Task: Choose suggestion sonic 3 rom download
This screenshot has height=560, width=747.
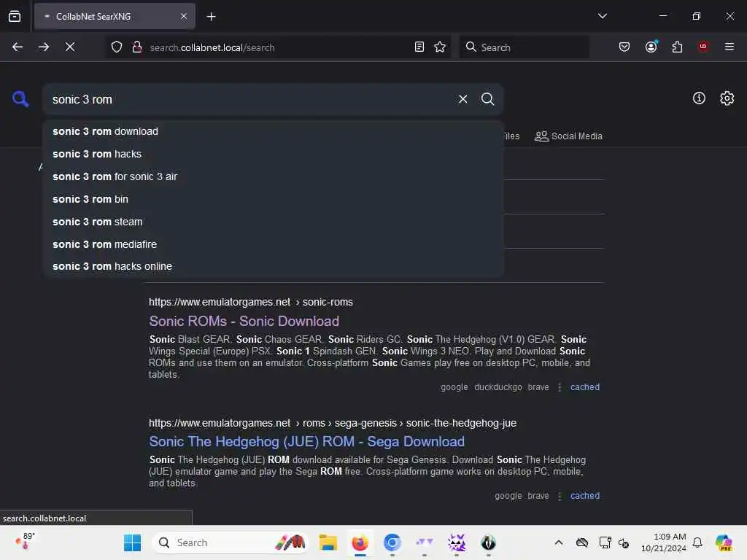Action: 273,131
